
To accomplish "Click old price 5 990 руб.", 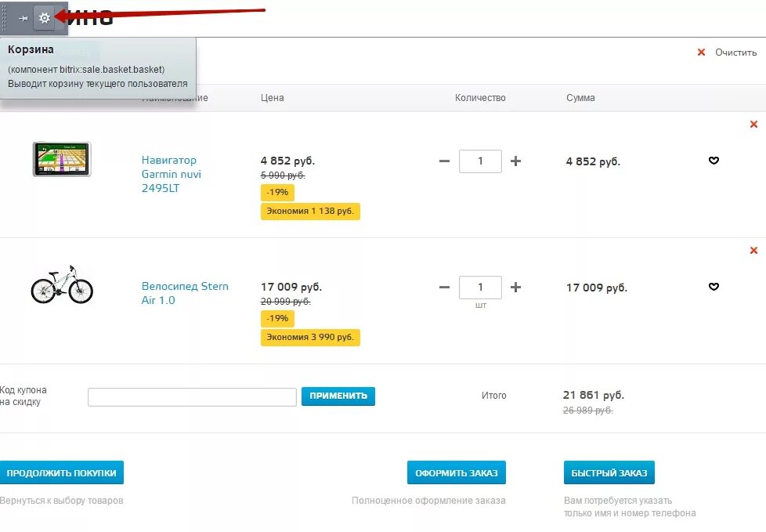I will click(283, 175).
